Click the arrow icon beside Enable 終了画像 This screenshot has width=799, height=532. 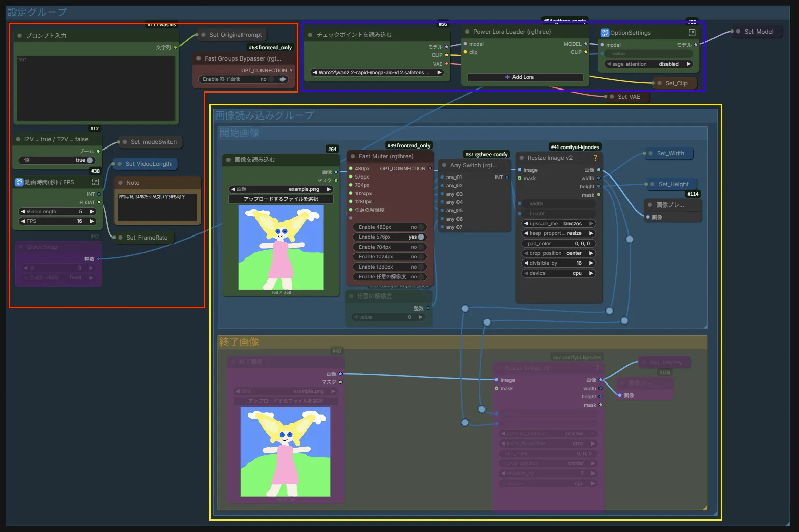283,79
